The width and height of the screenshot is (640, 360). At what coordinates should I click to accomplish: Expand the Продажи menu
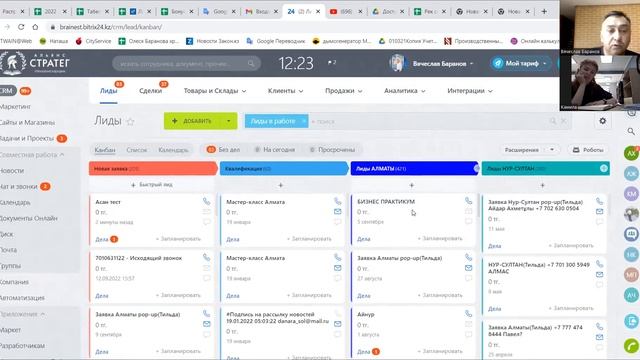click(343, 91)
